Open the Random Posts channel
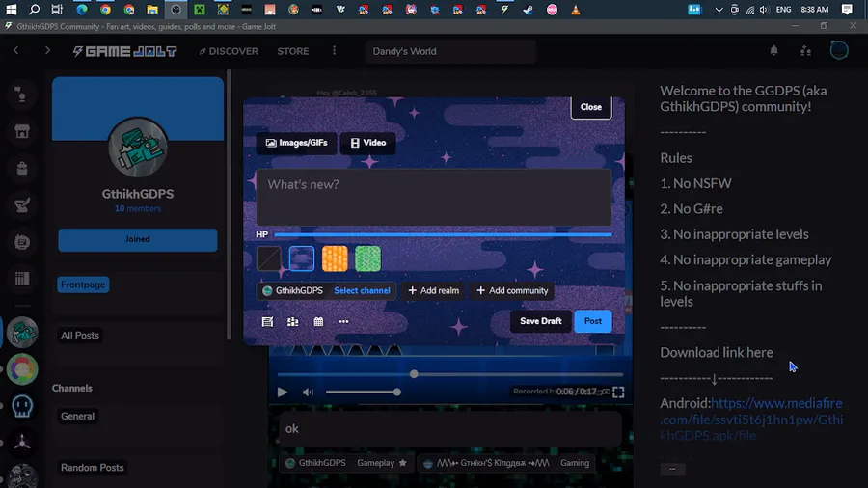Viewport: 868px width, 488px height. tap(92, 468)
